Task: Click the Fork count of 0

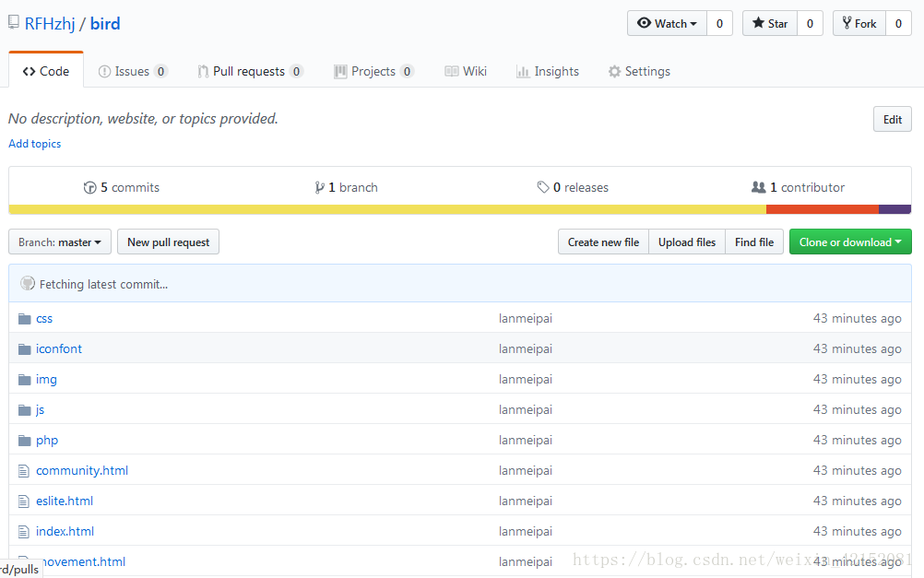Action: (x=898, y=24)
